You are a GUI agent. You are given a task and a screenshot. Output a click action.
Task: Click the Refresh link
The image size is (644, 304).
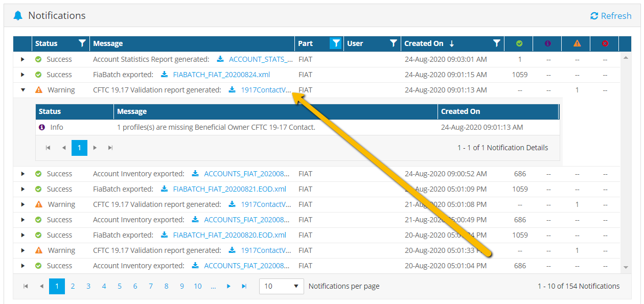(611, 16)
